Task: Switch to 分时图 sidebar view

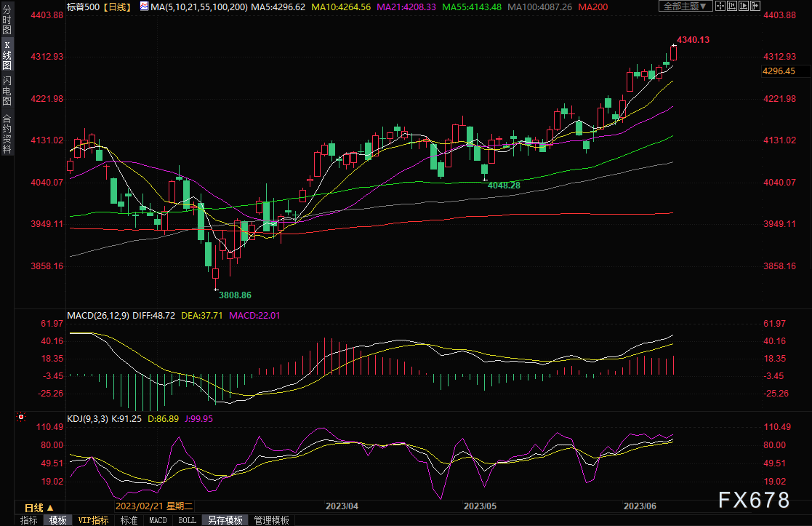Action: [7, 20]
